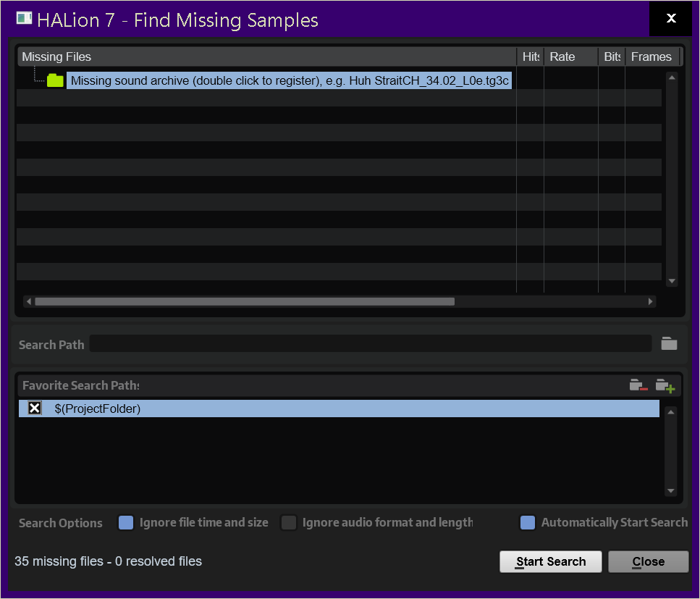Click the Favorite Search Paths header label
Viewport: 700px width, 599px height.
point(81,385)
